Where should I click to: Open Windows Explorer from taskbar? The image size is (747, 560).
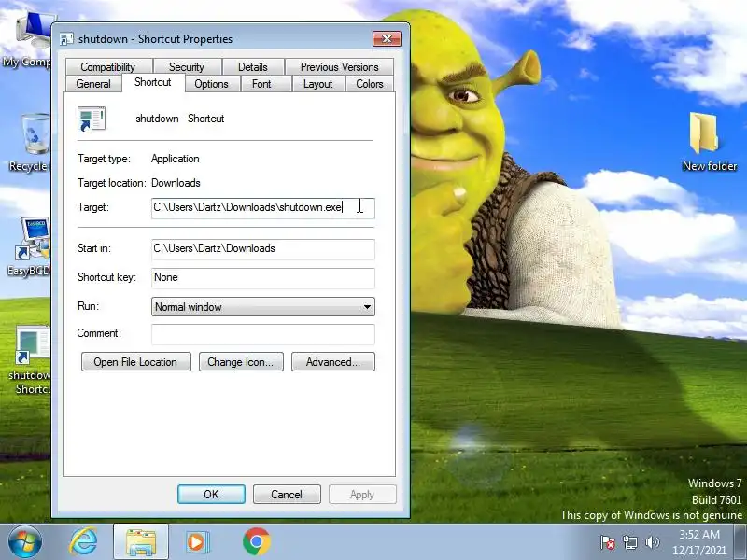coord(141,542)
